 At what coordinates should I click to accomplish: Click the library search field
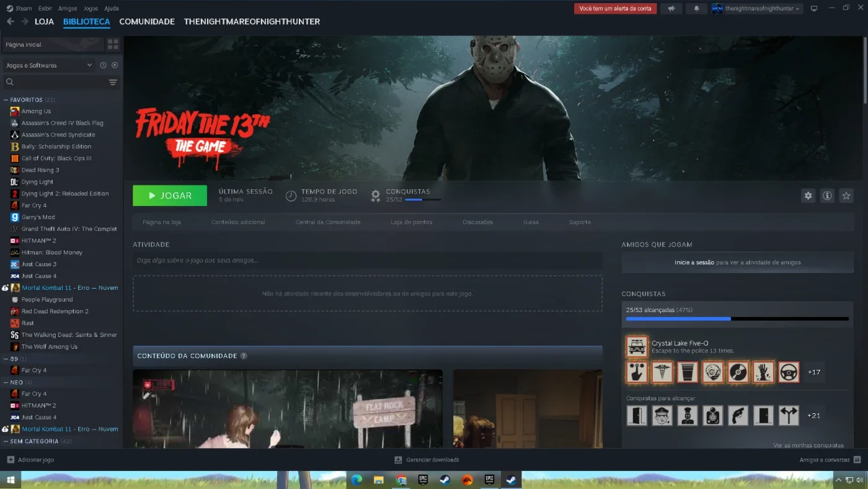pyautogui.click(x=55, y=82)
